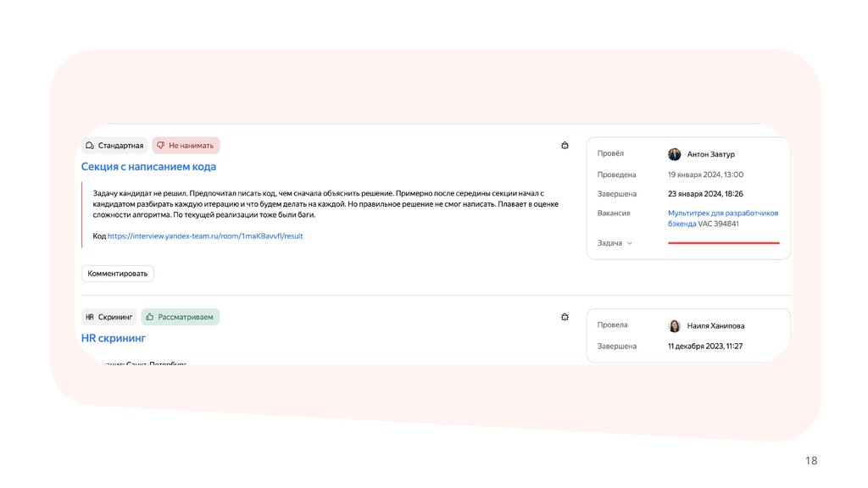Open the HR скрининг heading link
The height and width of the screenshot is (488, 868).
[x=114, y=338]
